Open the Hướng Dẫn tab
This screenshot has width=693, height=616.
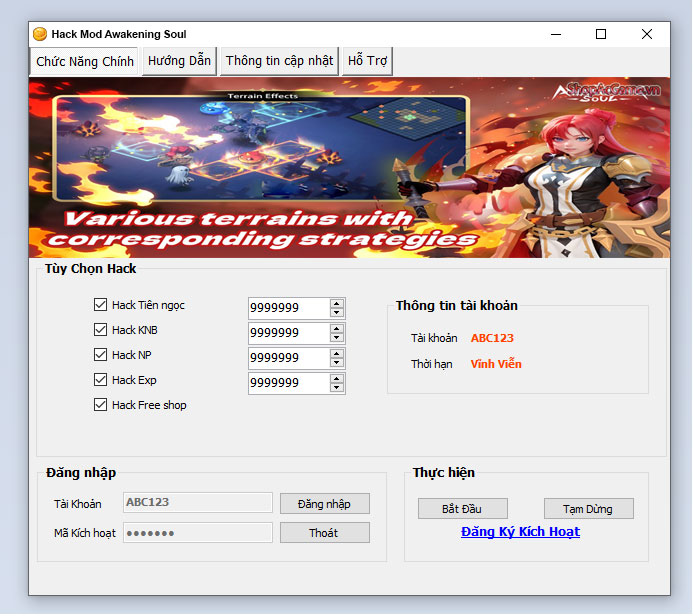tap(179, 61)
